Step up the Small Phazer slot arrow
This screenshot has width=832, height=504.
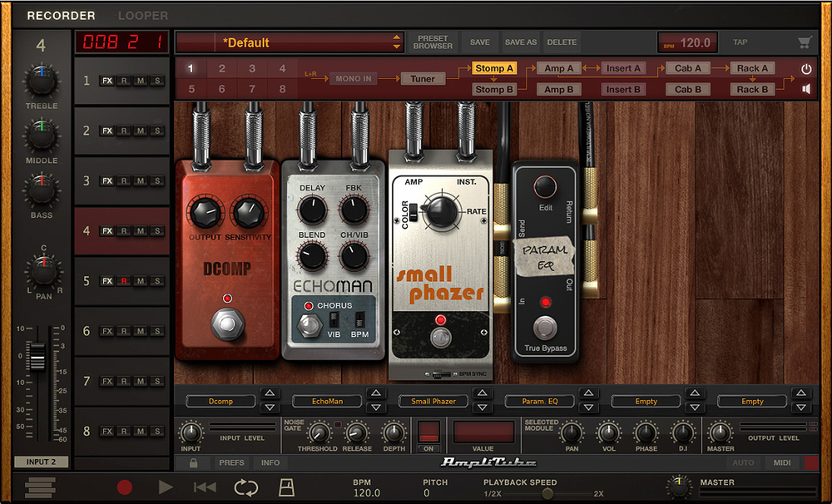click(483, 395)
